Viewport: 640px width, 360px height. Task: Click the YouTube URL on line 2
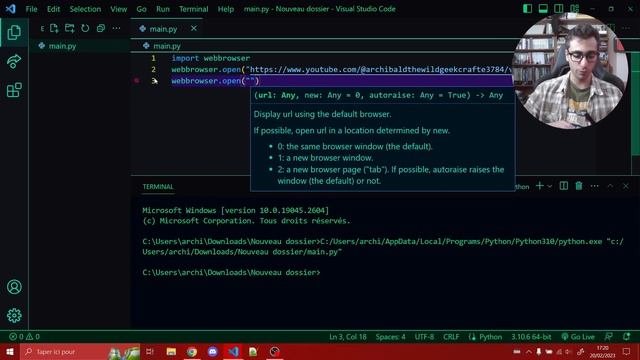pos(380,69)
